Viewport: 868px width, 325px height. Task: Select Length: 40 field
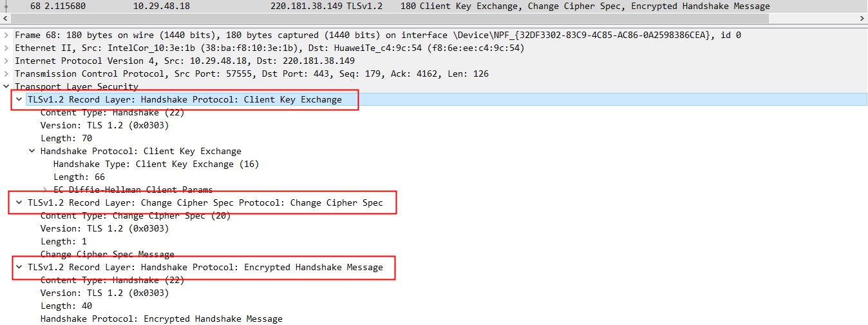pos(66,306)
